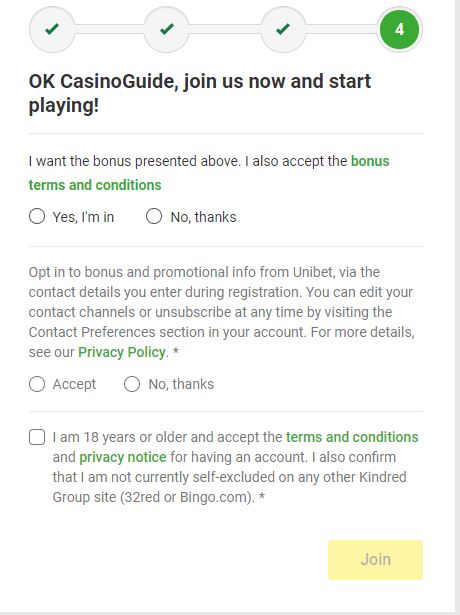Screen dimensions: 460x615
Task: Tick the 18 years or older checkbox
Action: 37,437
